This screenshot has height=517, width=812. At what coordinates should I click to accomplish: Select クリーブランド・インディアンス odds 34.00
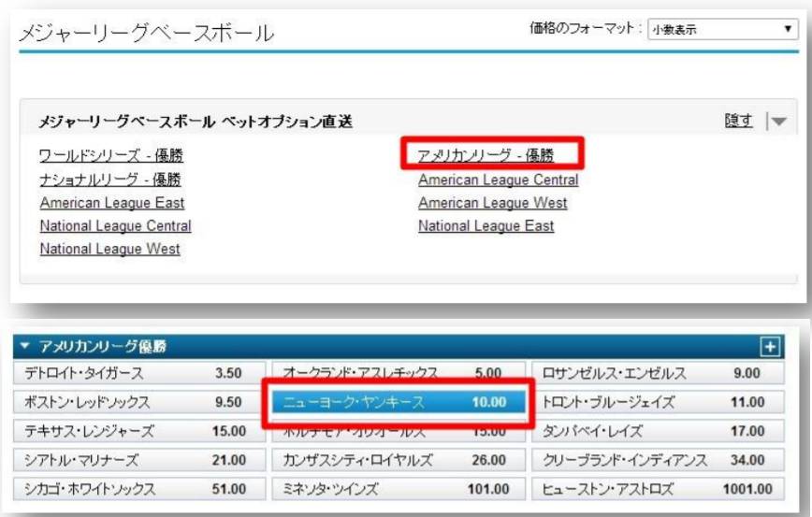tap(658, 460)
